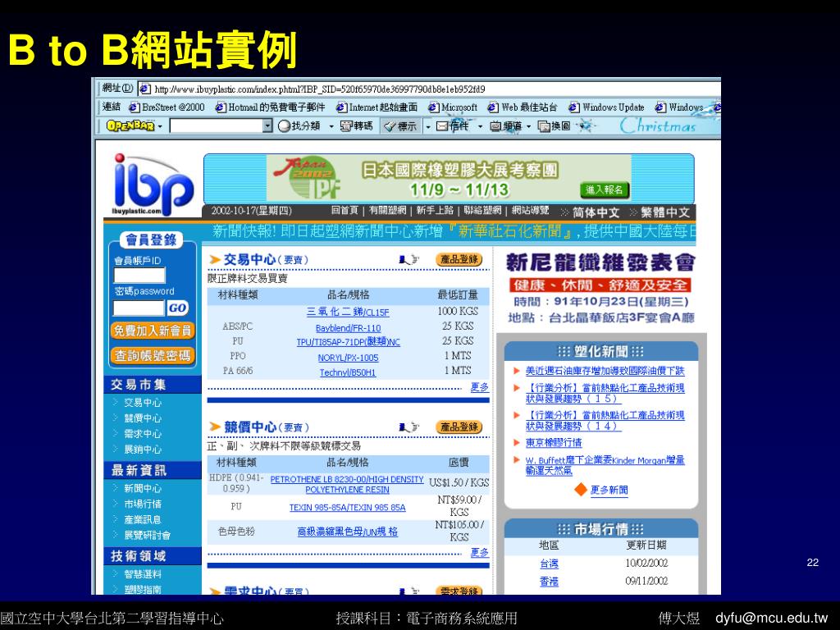Click the 密碼password input field

pyautogui.click(x=139, y=308)
